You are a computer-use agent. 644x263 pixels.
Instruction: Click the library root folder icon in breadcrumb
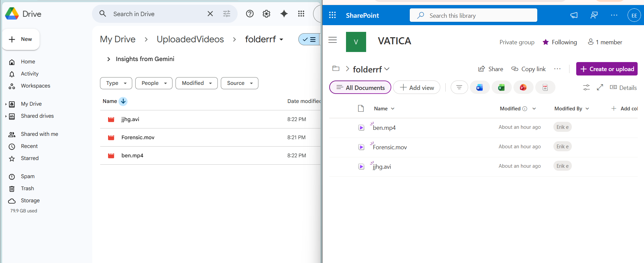coord(336,68)
